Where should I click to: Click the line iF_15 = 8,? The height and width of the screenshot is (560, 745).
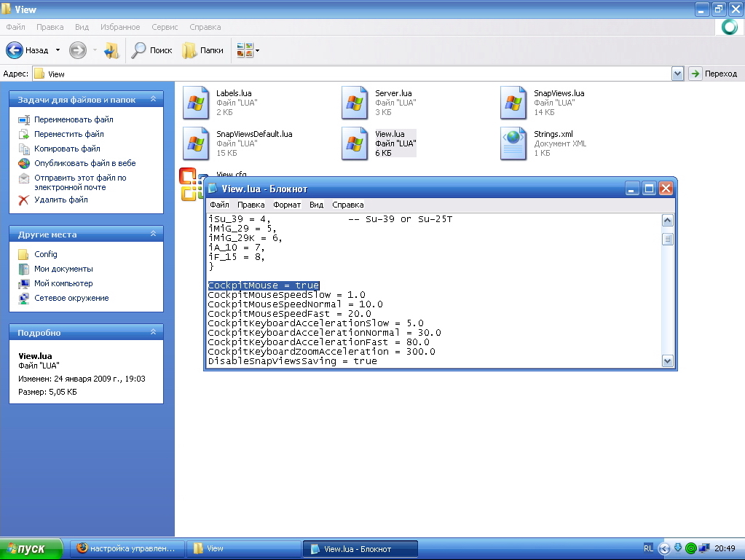click(236, 257)
